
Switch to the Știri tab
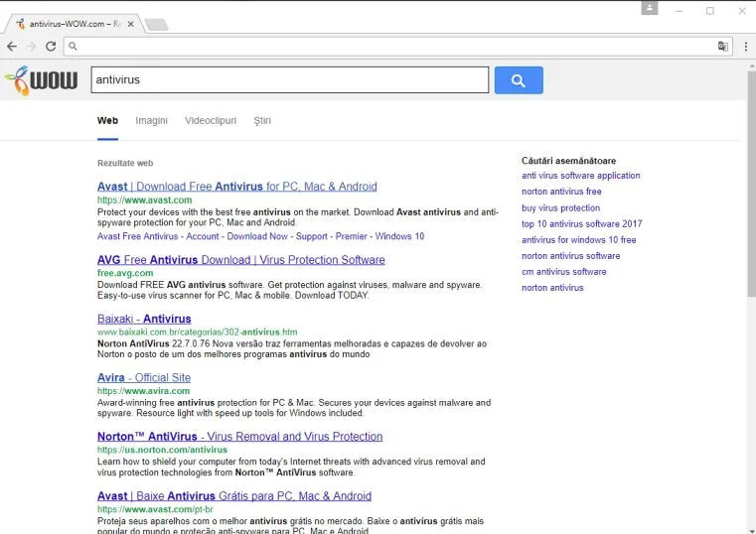coord(262,120)
